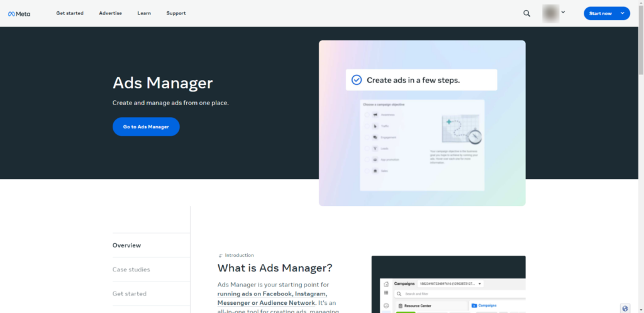Click the compass illustration in hero image
This screenshot has height=313, width=644.
[476, 135]
